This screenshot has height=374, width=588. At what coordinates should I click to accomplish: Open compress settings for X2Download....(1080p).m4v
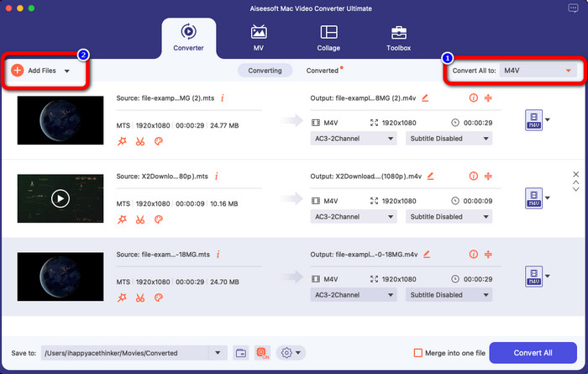[x=488, y=176]
